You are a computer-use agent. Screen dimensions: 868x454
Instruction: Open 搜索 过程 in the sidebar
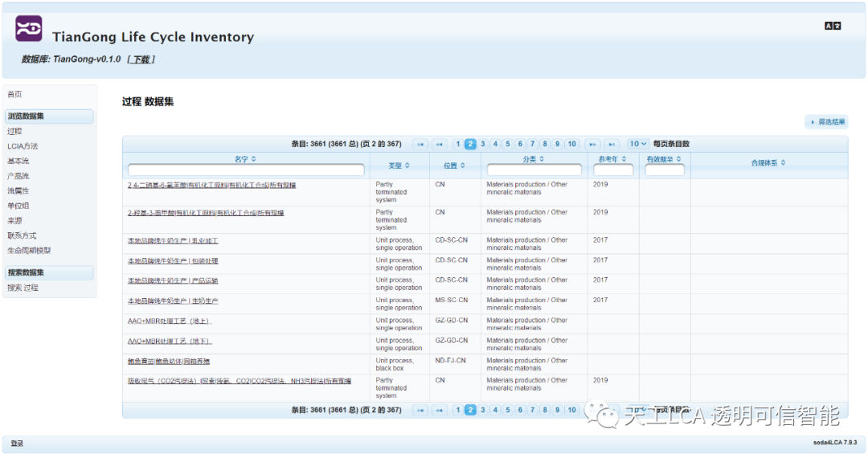tap(23, 288)
